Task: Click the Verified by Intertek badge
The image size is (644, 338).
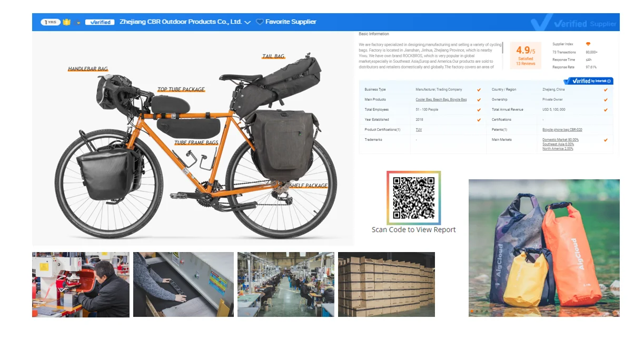Action: click(588, 81)
